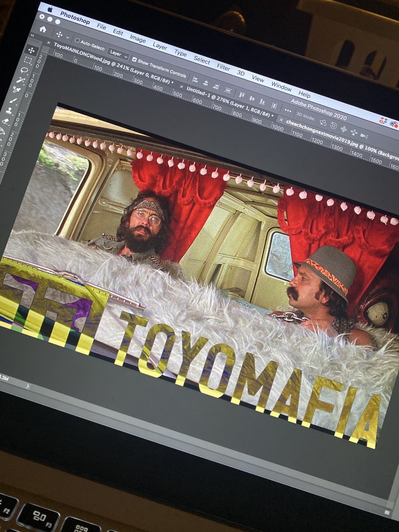Align top edges of layers
399x532 pixels.
241,94
